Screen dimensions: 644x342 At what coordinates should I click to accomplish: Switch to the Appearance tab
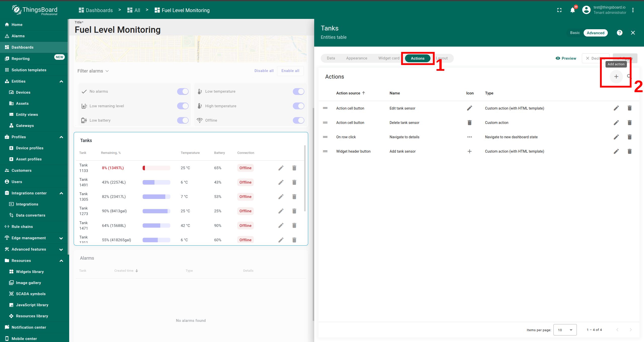[356, 58]
